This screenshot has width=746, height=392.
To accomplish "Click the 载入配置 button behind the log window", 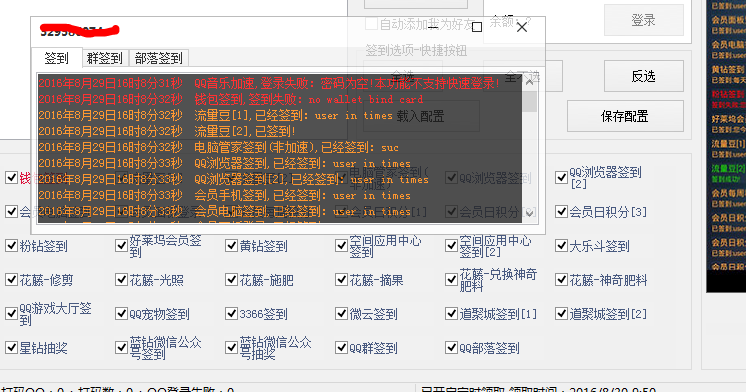I will 421,116.
